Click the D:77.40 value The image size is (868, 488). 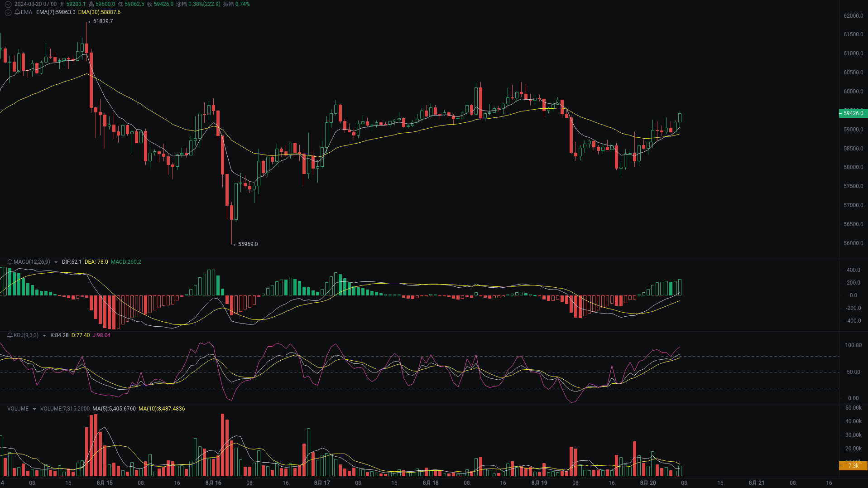tap(81, 335)
